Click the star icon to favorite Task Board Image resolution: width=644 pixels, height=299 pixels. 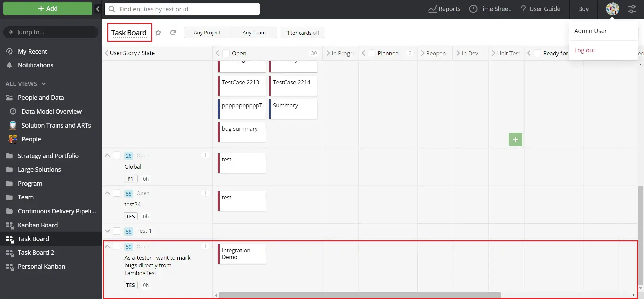pyautogui.click(x=158, y=33)
